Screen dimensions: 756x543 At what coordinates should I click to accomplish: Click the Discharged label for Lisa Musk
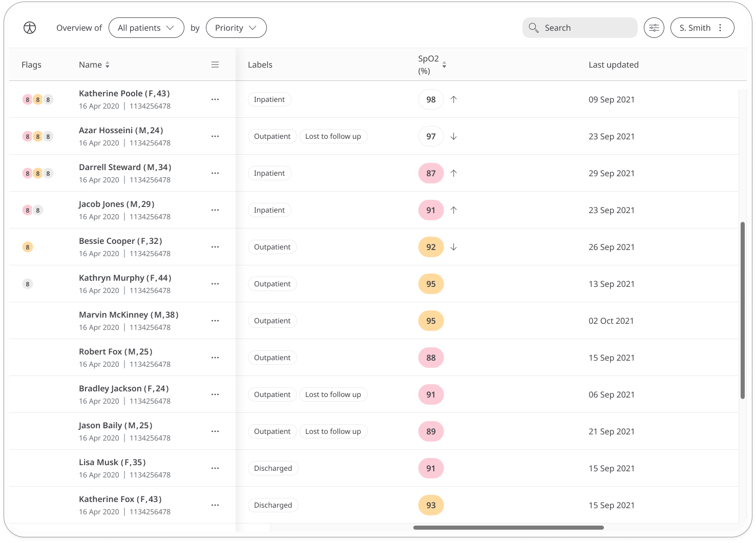pyautogui.click(x=273, y=468)
